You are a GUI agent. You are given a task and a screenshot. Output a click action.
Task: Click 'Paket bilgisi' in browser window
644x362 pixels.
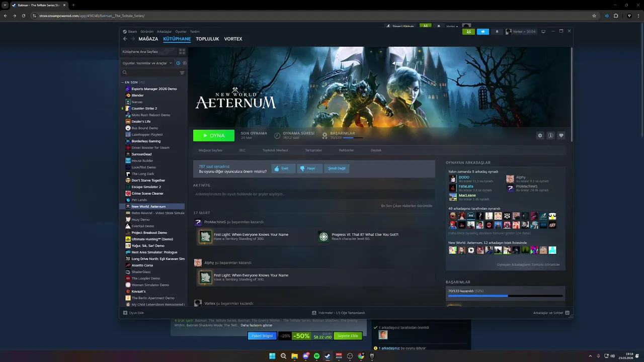coord(262,336)
